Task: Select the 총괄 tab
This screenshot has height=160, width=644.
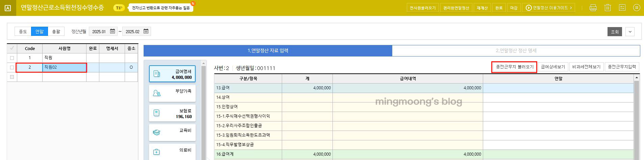Action: [x=56, y=31]
